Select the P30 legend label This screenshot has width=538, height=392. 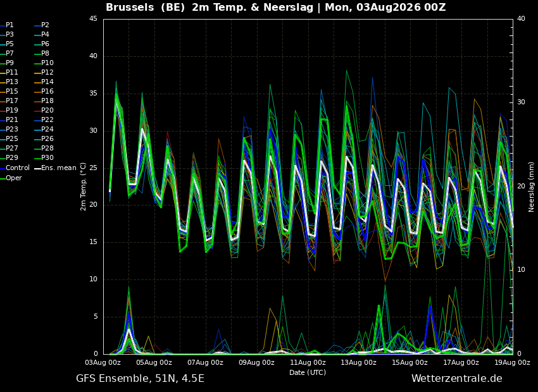[44, 157]
